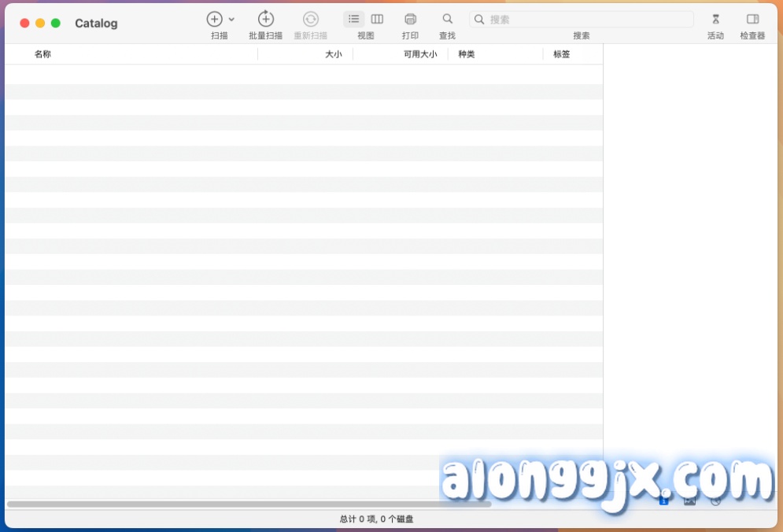The width and height of the screenshot is (783, 532).
Task: Click the clock icon in the status bar
Action: pos(715,501)
